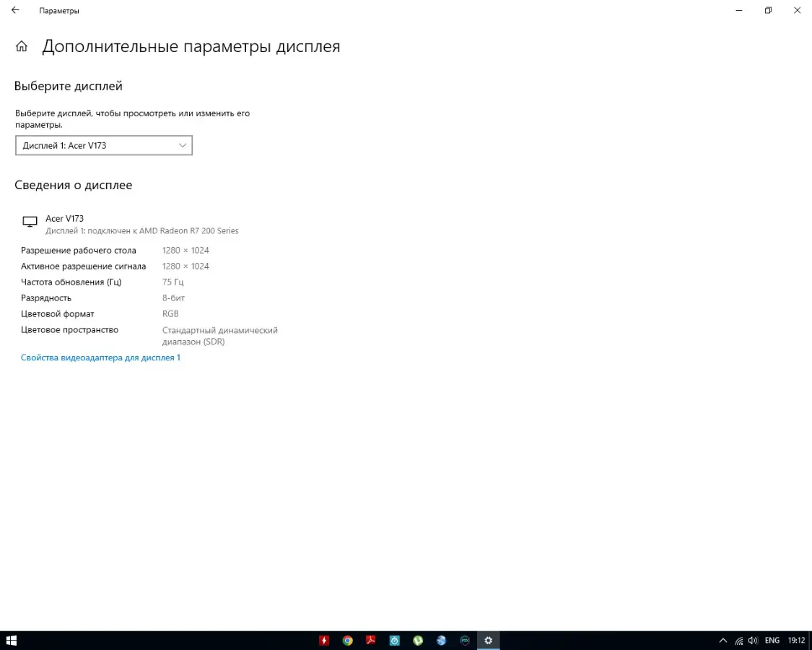Show hidden system tray icons
The image size is (812, 650).
click(x=723, y=641)
